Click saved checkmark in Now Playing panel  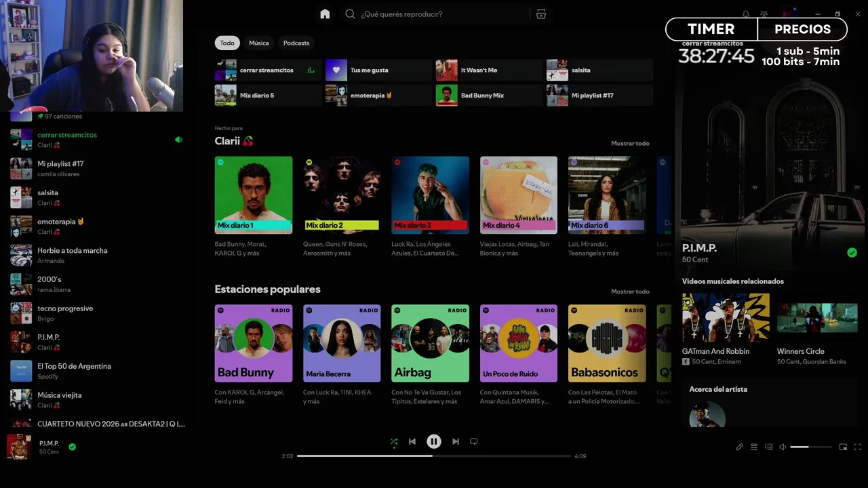click(x=852, y=253)
